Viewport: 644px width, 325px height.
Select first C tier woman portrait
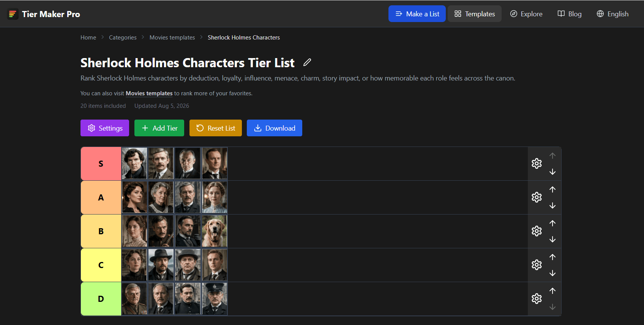pos(134,265)
